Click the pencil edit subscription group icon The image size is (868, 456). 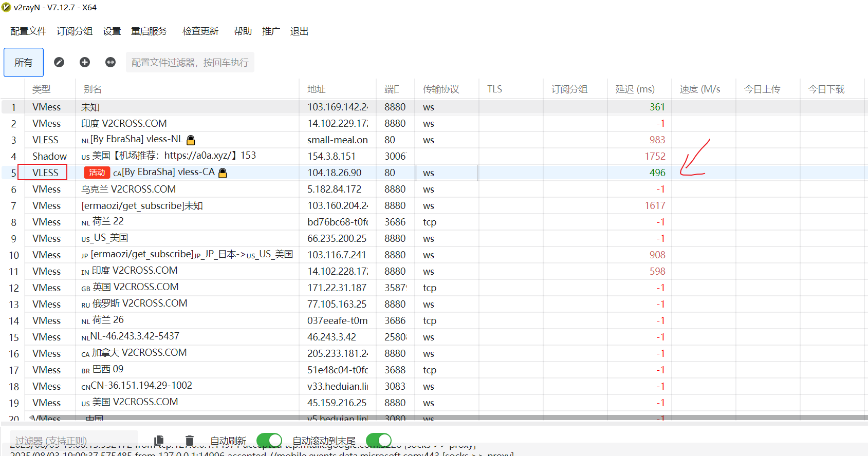tap(59, 62)
